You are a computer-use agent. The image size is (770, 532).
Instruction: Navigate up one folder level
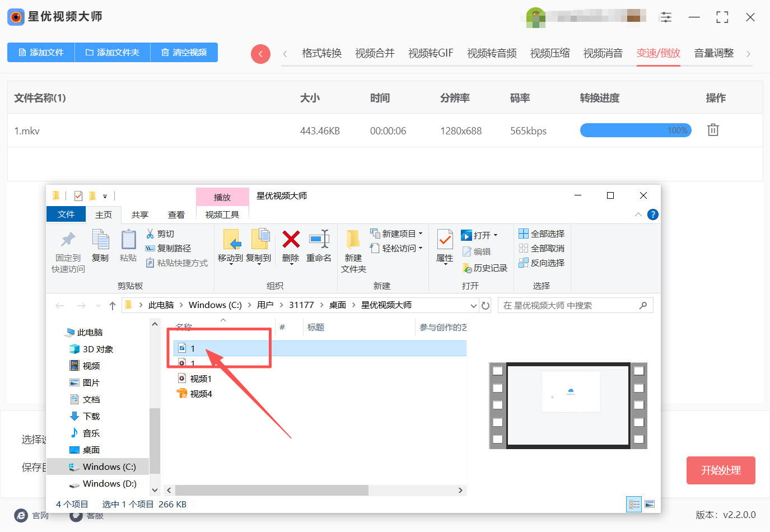pyautogui.click(x=113, y=305)
